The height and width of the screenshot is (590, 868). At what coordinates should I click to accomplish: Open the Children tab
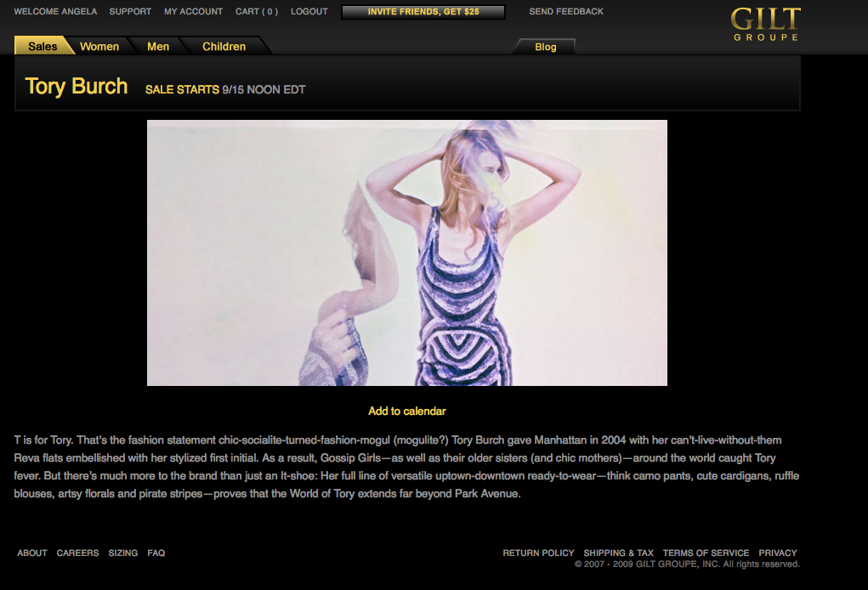pyautogui.click(x=224, y=47)
